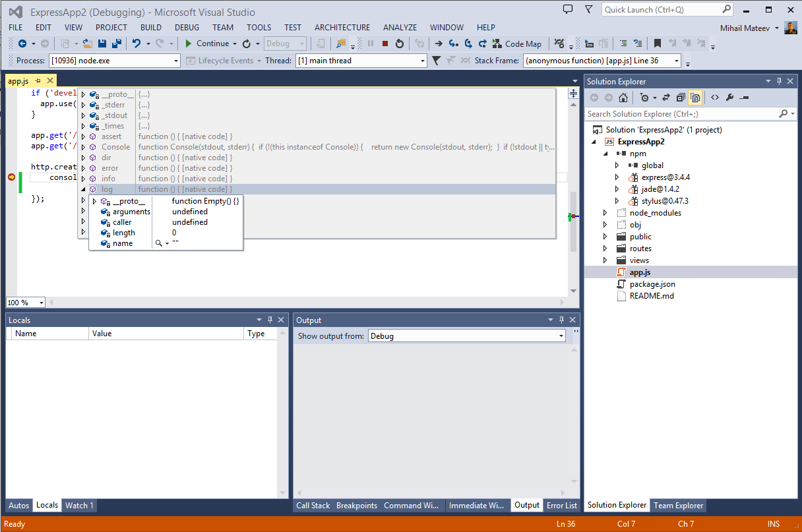Click the Search Solution Explorer field

(x=691, y=114)
